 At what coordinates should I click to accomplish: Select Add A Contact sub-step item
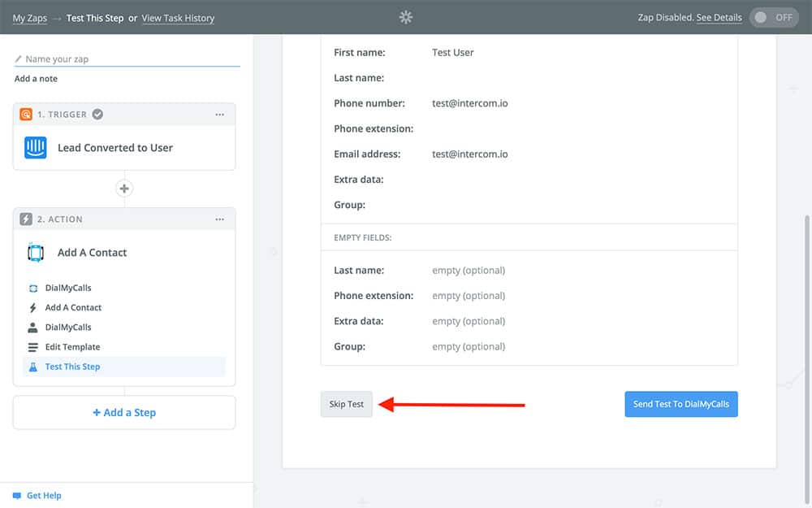(73, 308)
